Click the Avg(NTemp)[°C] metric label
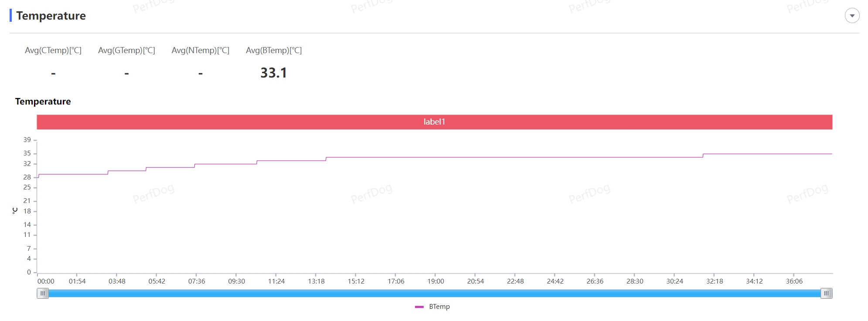This screenshot has height=321, width=868. [201, 51]
